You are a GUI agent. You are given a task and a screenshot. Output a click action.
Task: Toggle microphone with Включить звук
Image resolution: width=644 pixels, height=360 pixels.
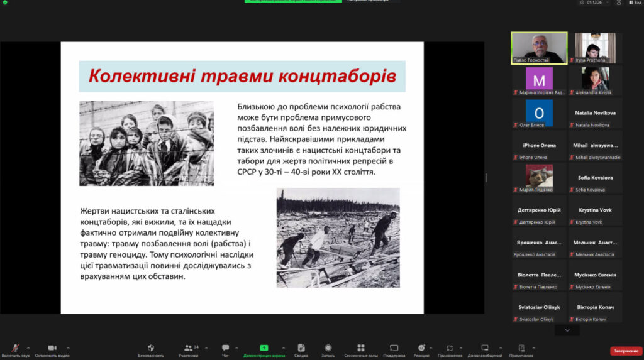(x=14, y=348)
